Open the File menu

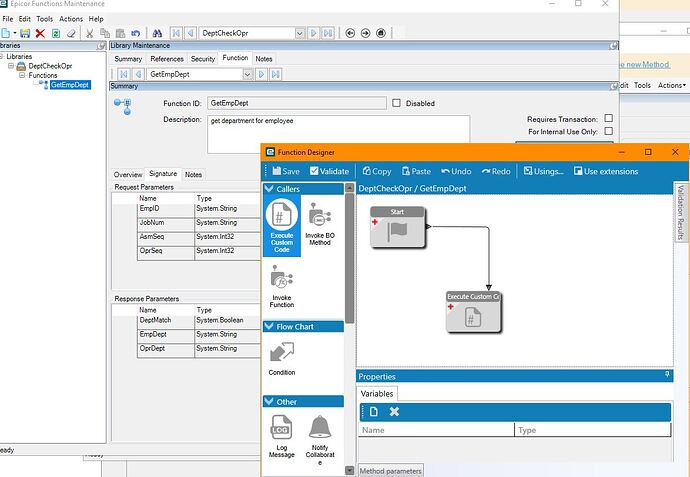click(8, 19)
